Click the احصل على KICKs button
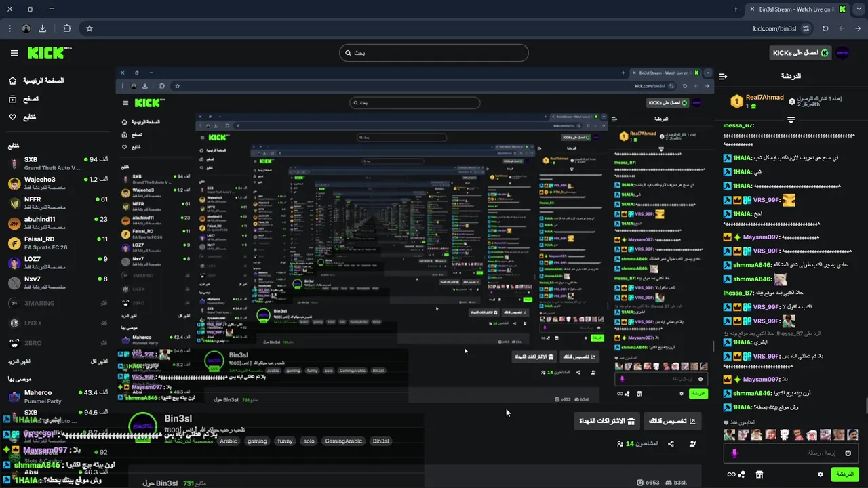 800,53
